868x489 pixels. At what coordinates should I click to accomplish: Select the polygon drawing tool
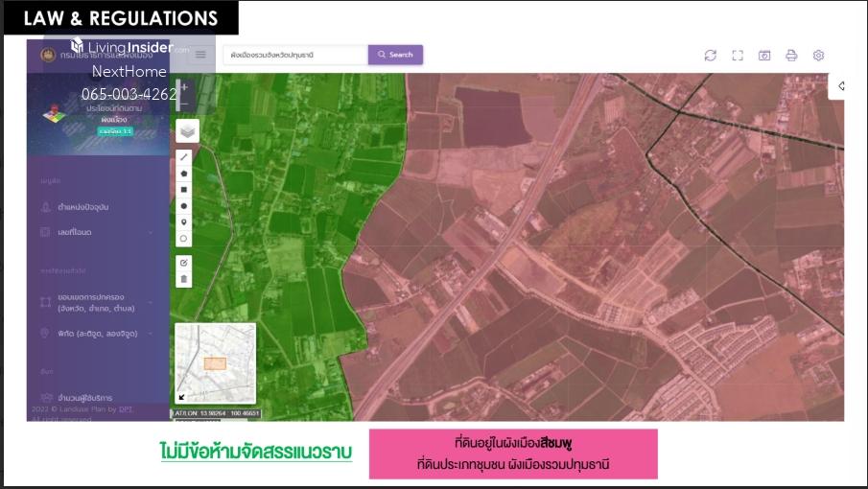click(x=184, y=173)
